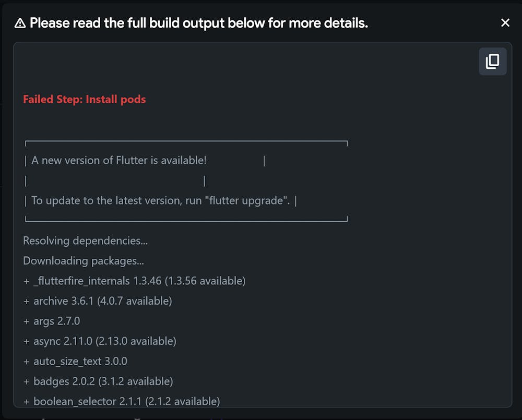The width and height of the screenshot is (522, 420).
Task: Click the warning triangle icon
Action: (x=20, y=23)
